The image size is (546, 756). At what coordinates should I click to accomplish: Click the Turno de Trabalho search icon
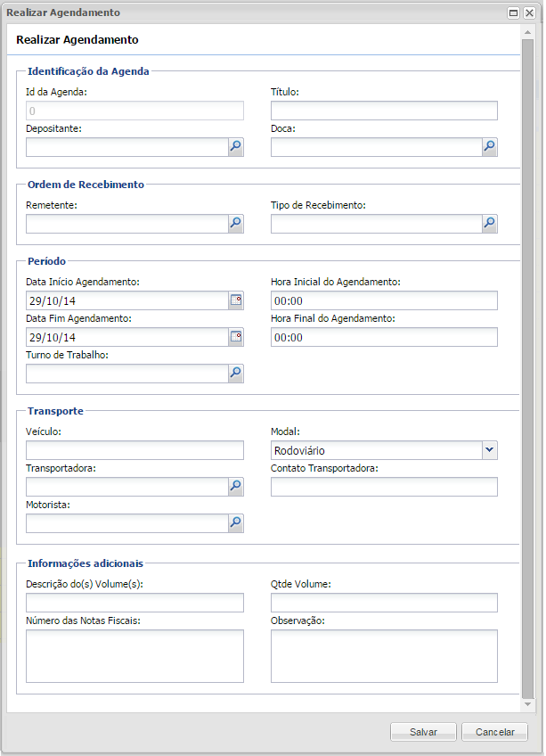(x=236, y=374)
